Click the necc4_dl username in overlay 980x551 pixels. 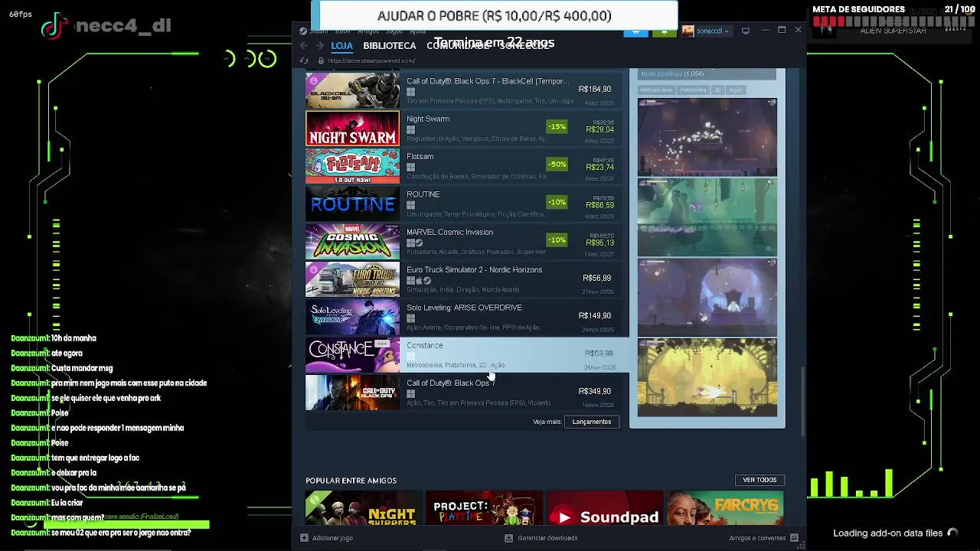click(x=123, y=25)
